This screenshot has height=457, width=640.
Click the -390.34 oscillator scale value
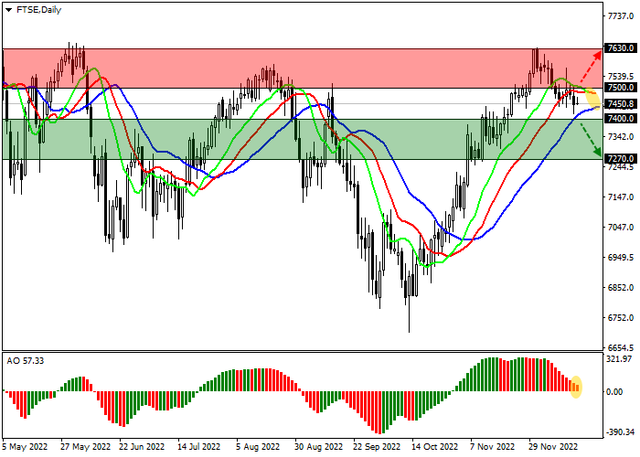(620, 432)
